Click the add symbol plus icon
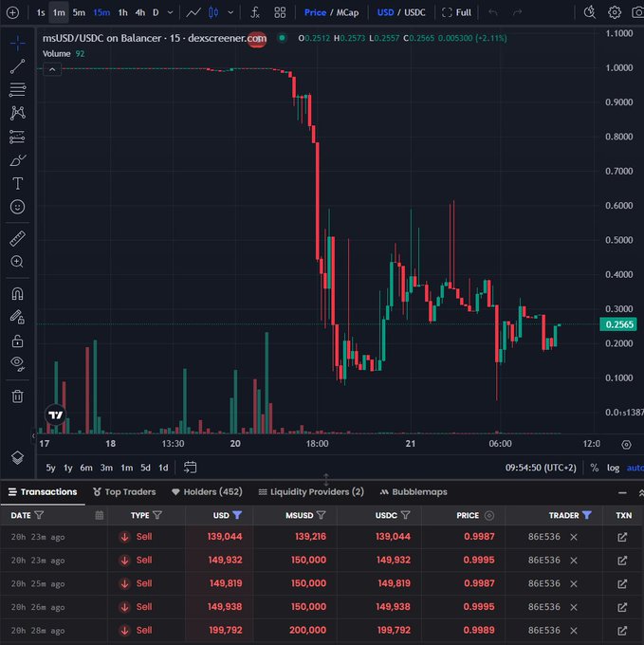The height and width of the screenshot is (645, 644). tap(12, 12)
